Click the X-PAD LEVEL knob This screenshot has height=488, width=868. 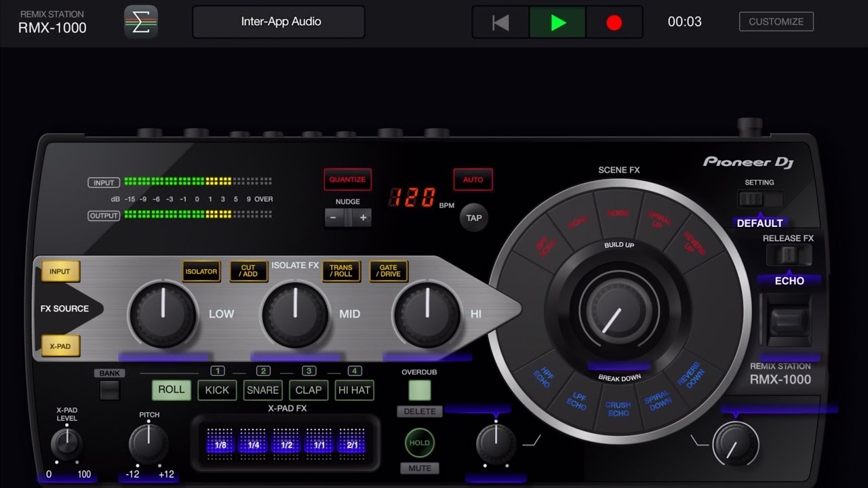[x=66, y=444]
